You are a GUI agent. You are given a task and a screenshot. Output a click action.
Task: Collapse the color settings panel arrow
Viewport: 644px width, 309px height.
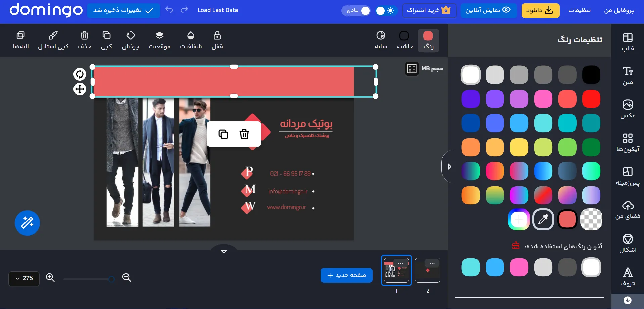click(x=449, y=166)
